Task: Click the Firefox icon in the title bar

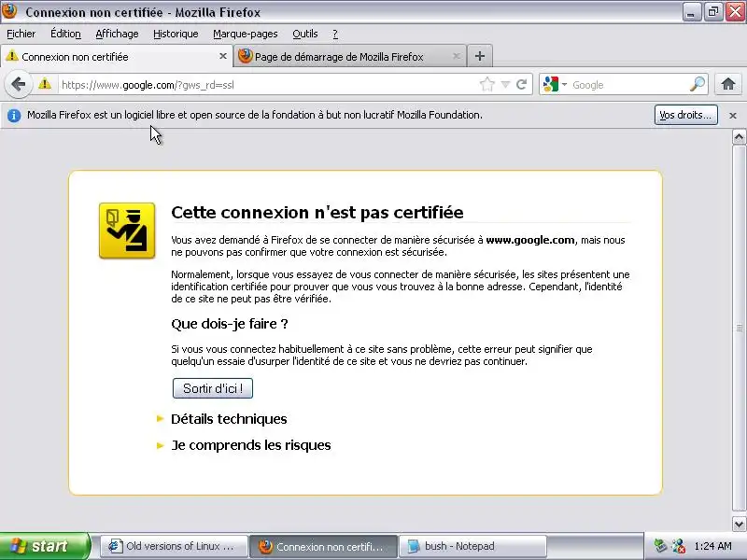Action: [x=9, y=11]
